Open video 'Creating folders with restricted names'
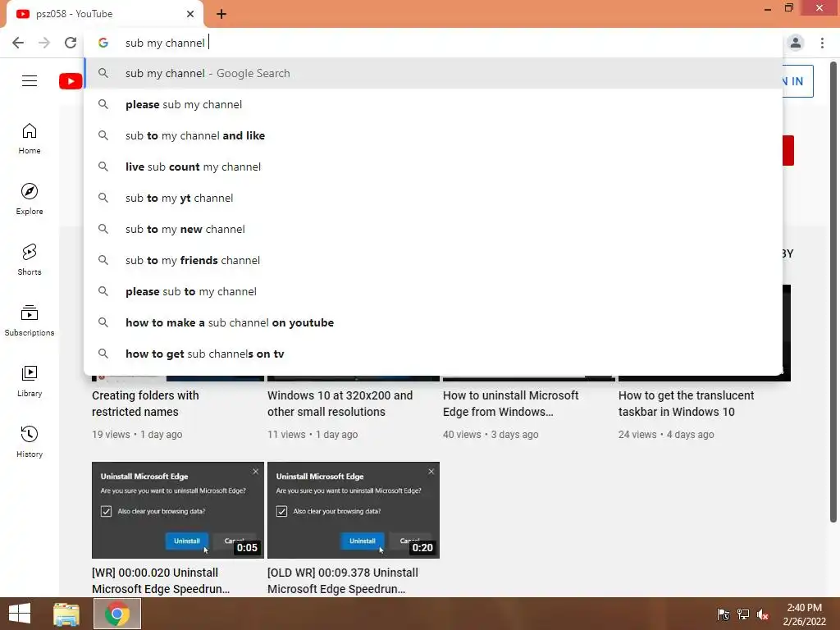 click(x=145, y=404)
